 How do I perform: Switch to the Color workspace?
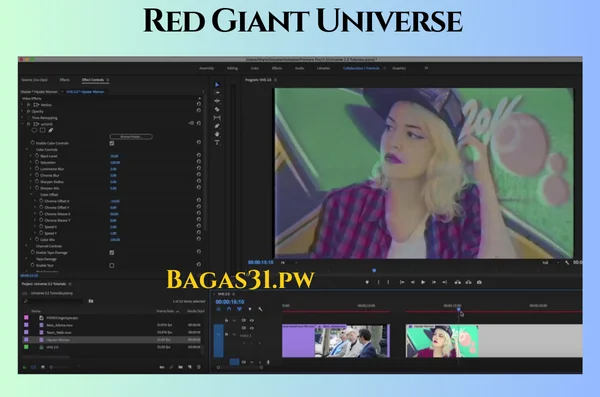pos(254,68)
